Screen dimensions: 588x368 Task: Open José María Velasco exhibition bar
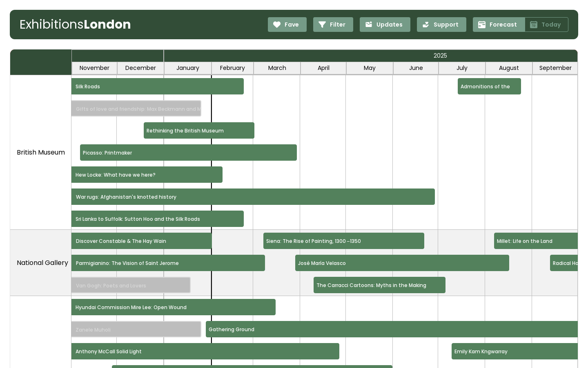pyautogui.click(x=402, y=263)
